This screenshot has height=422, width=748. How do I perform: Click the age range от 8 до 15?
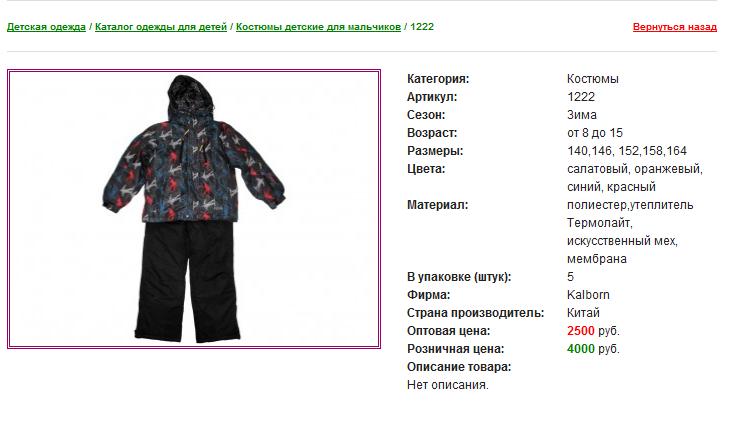pos(594,133)
